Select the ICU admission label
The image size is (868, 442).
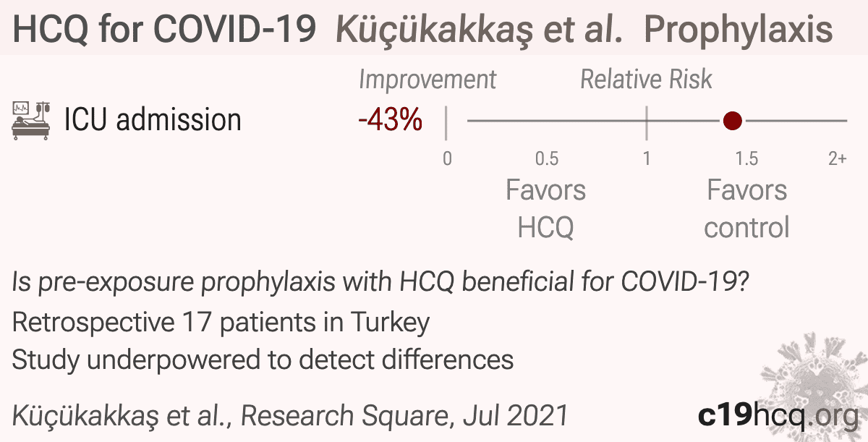click(153, 120)
